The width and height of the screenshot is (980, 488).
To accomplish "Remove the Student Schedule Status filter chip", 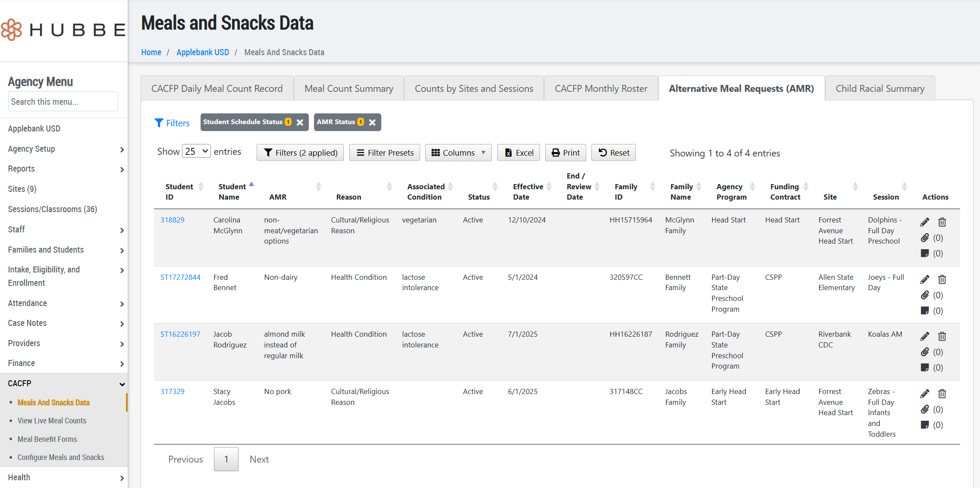I will [300, 122].
